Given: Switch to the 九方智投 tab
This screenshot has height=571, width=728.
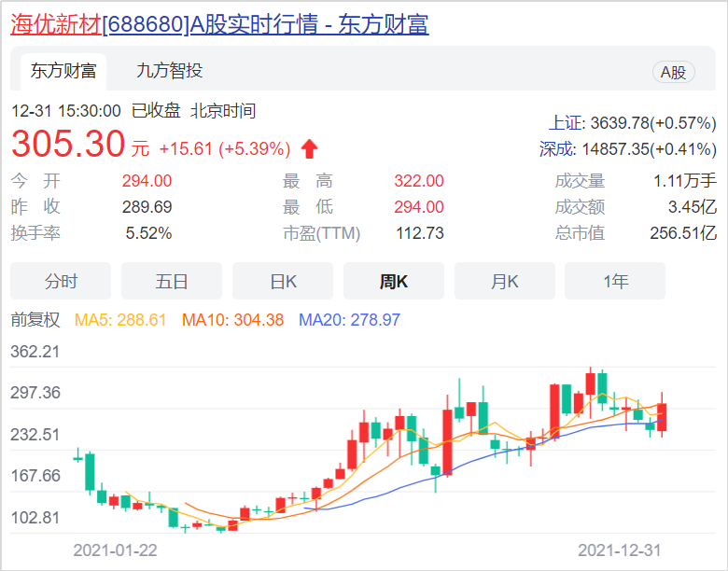Looking at the screenshot, I should [x=170, y=71].
